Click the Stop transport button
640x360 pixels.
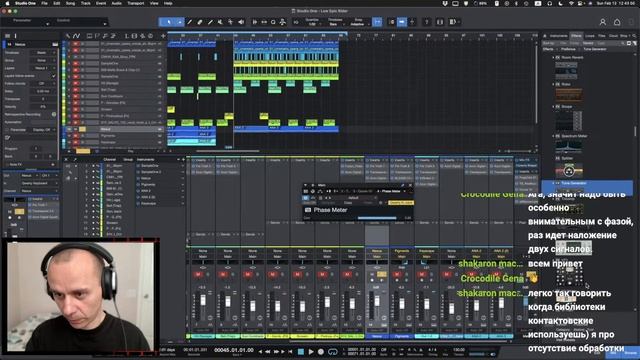pos(301,351)
